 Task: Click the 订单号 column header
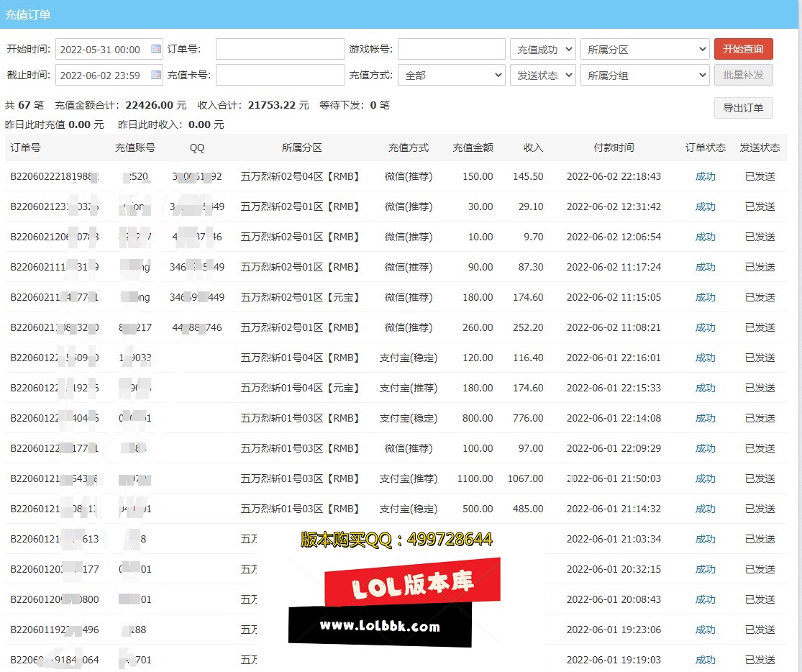pos(25,148)
